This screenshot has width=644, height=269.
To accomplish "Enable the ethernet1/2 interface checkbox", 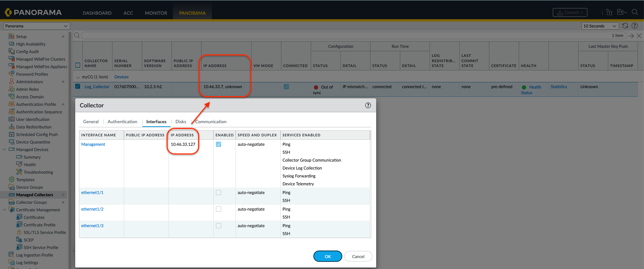I will 219,209.
